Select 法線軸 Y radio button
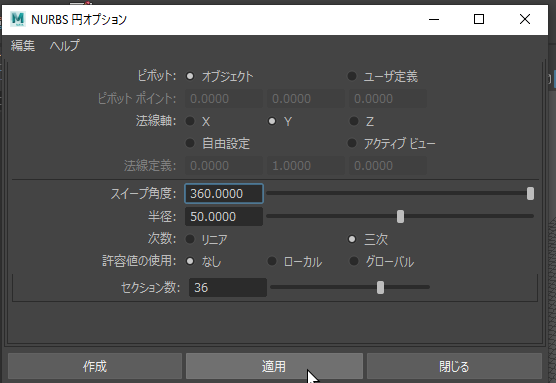Viewport: 556px width, 383px height. coord(272,121)
